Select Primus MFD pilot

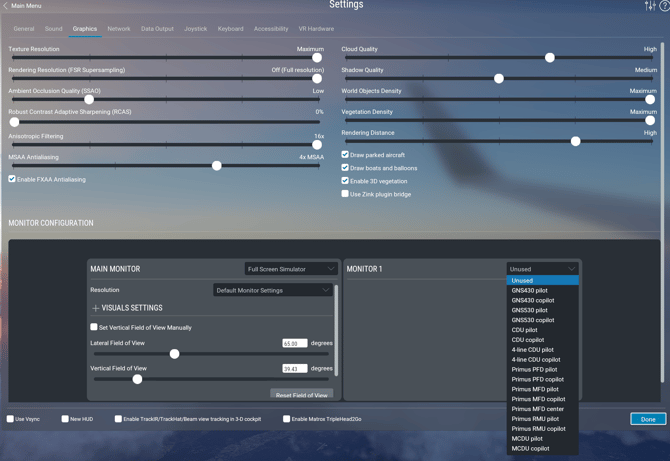coord(543,389)
